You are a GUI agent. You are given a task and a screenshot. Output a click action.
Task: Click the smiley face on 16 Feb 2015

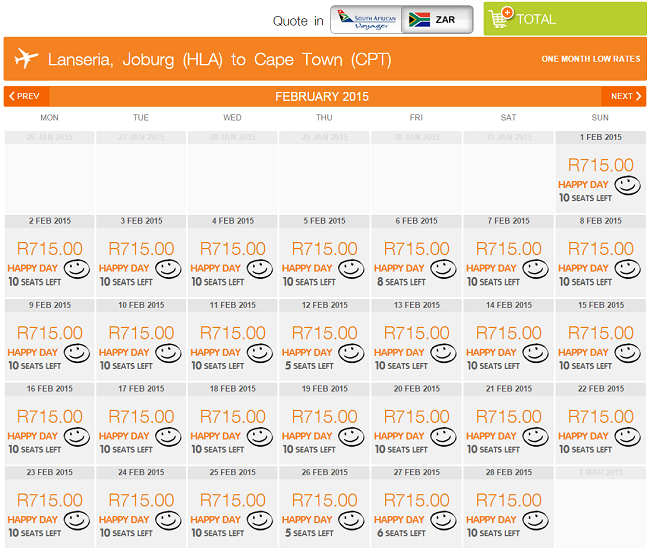(x=77, y=437)
